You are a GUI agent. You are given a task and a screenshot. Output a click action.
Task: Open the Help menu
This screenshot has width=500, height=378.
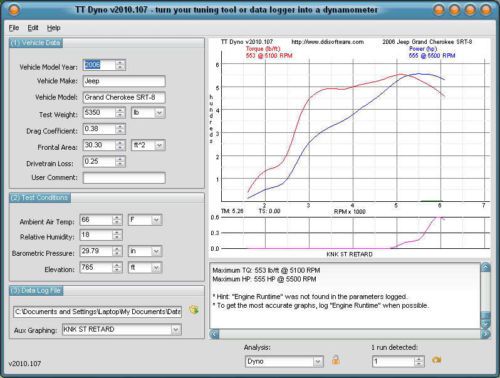click(x=53, y=28)
